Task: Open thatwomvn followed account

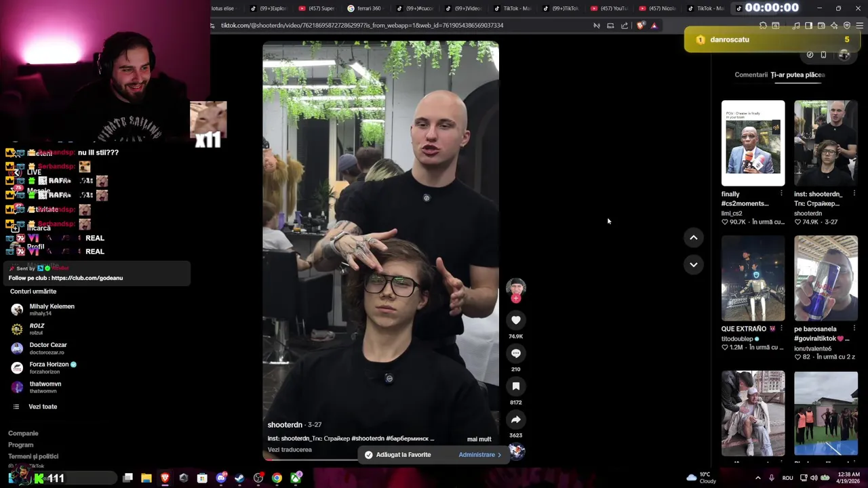Action: coord(45,387)
